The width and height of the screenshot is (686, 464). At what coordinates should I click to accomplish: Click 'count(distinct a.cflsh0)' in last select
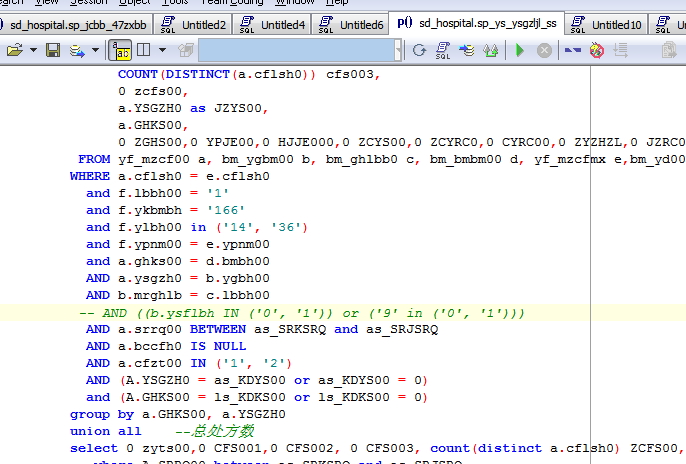tap(525, 449)
